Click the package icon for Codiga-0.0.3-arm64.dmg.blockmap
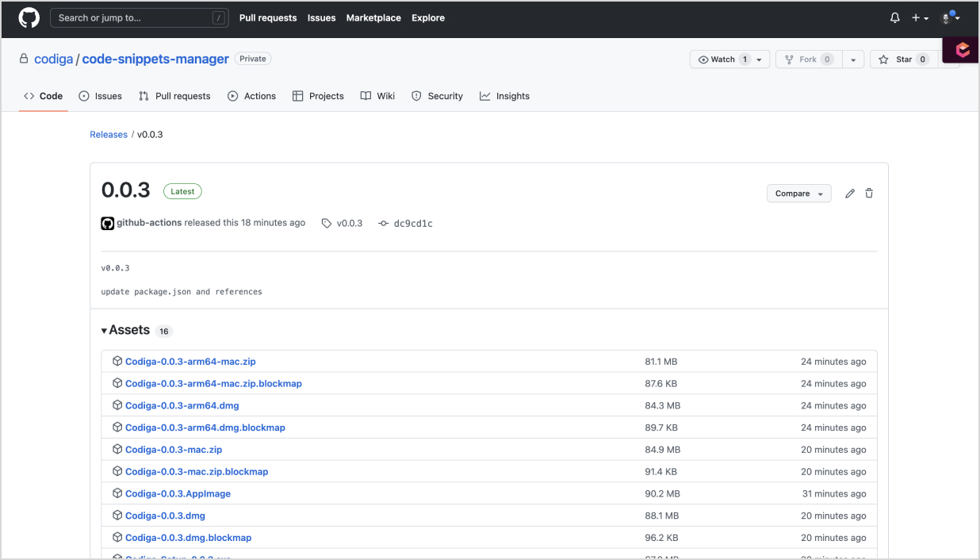Image resolution: width=980 pixels, height=560 pixels. (117, 428)
